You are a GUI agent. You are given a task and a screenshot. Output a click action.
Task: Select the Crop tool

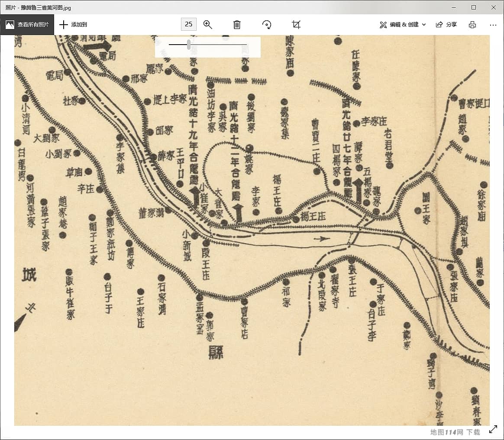tap(296, 25)
